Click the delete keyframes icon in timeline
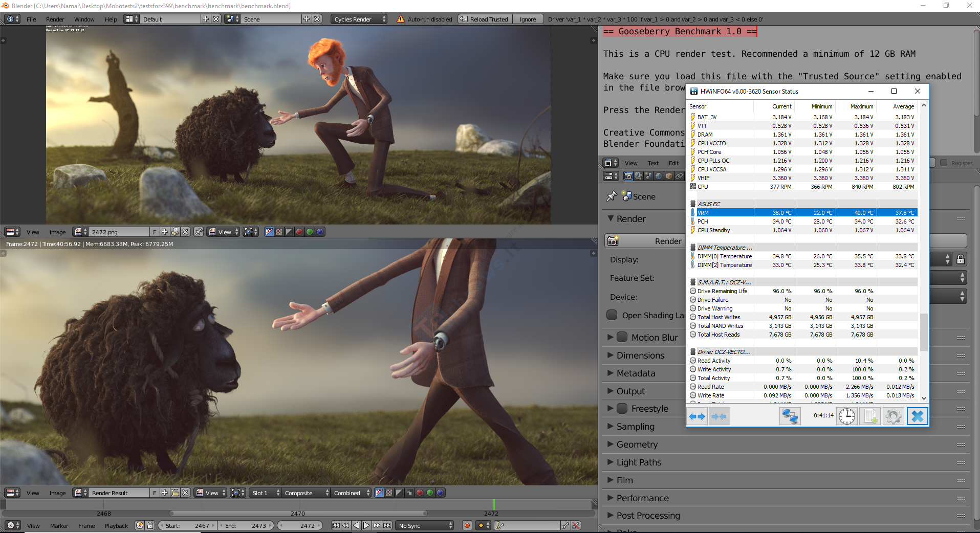Screen dimensions: 980x533 pyautogui.click(x=576, y=525)
